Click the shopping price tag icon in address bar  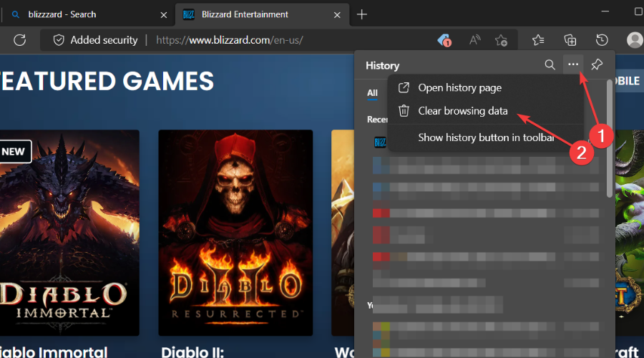tap(444, 40)
